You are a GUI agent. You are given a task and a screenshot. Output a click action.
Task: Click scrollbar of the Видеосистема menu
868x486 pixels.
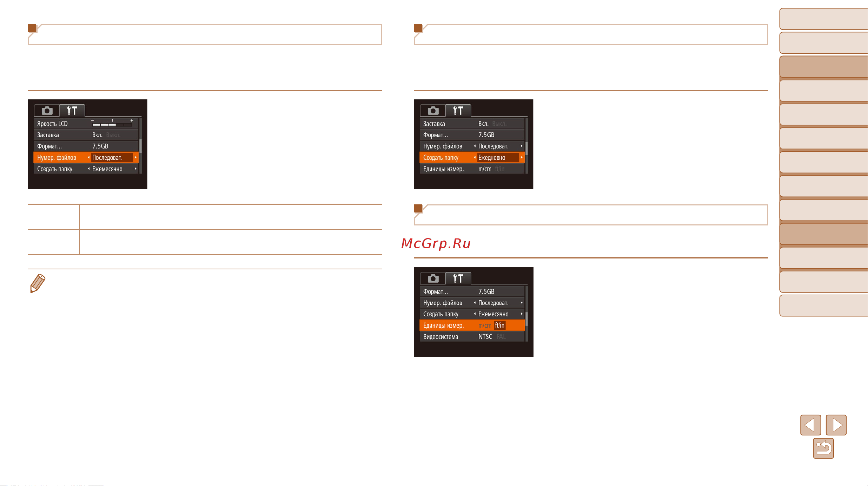tap(526, 314)
